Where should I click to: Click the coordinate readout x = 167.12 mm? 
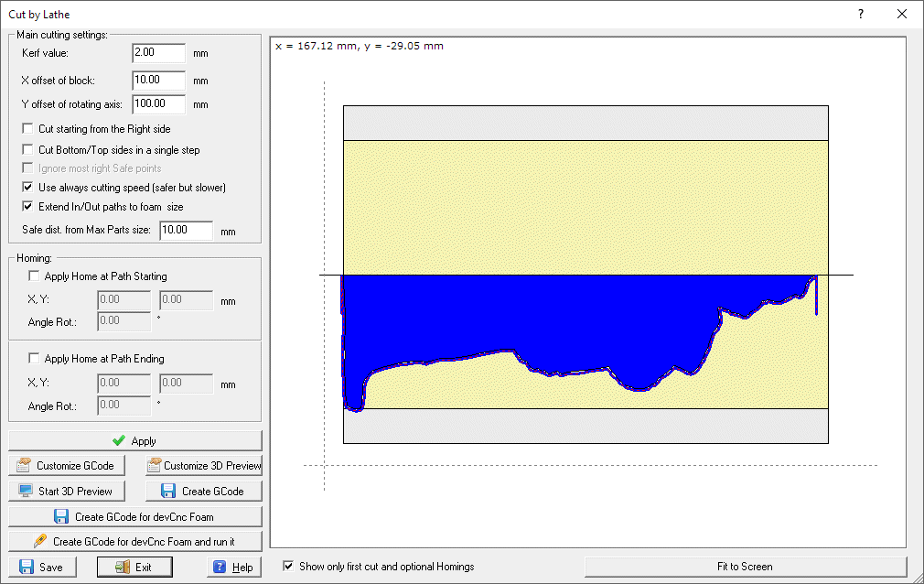(360, 46)
